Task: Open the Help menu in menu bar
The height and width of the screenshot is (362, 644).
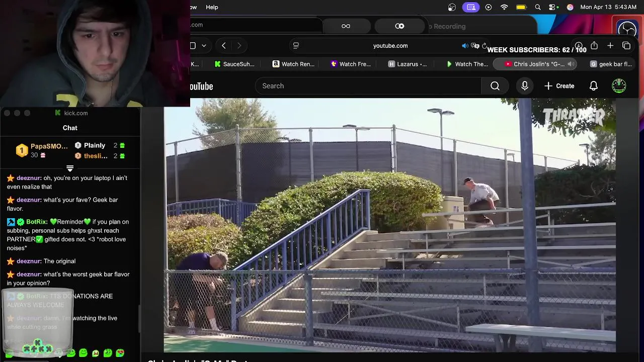Action: (x=212, y=7)
